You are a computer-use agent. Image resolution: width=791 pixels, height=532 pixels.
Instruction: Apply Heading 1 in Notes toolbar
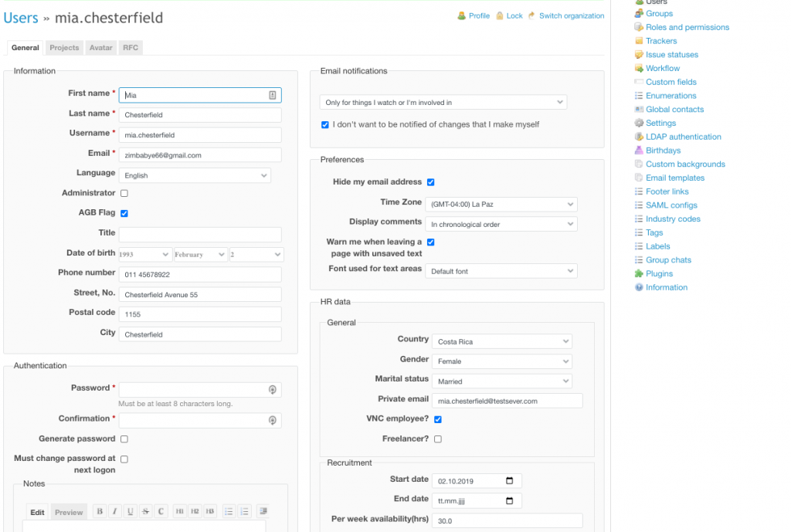pyautogui.click(x=179, y=511)
